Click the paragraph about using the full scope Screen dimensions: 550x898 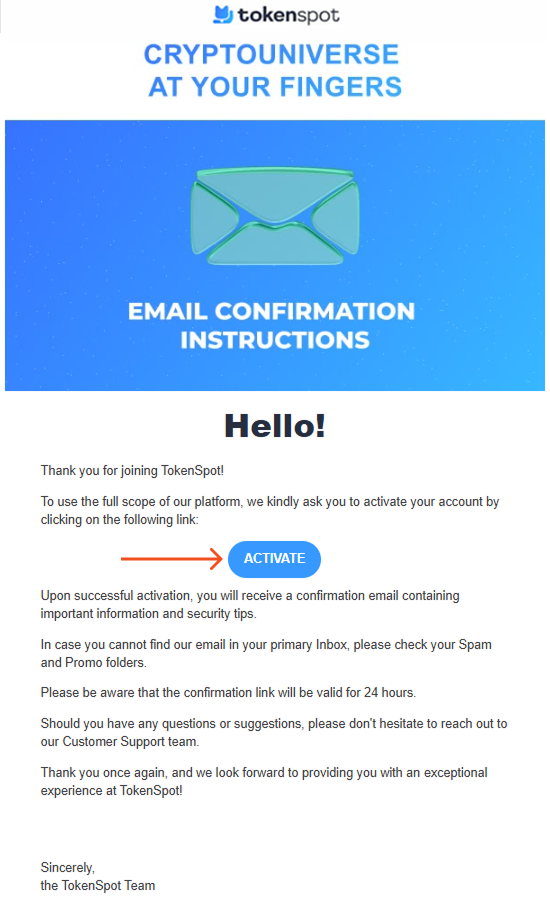click(x=270, y=510)
